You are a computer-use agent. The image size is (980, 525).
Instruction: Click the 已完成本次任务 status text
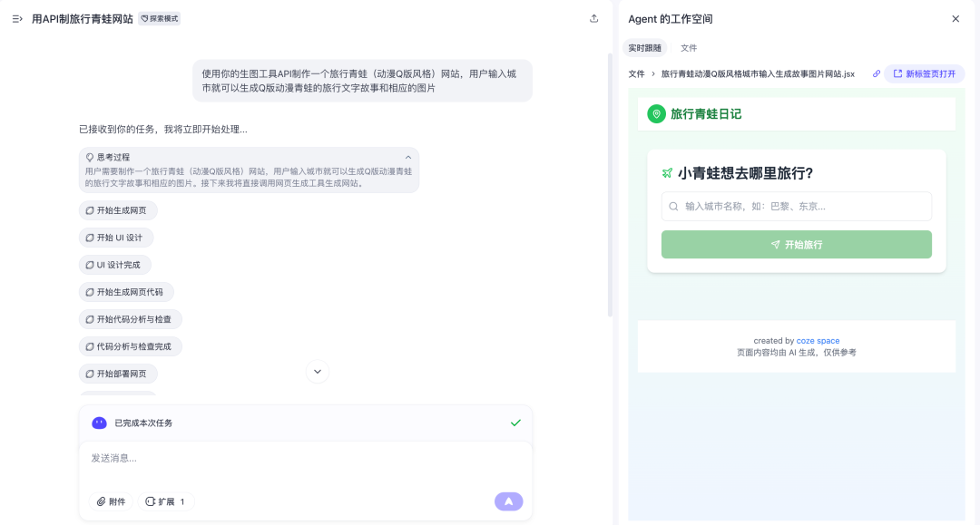point(143,423)
